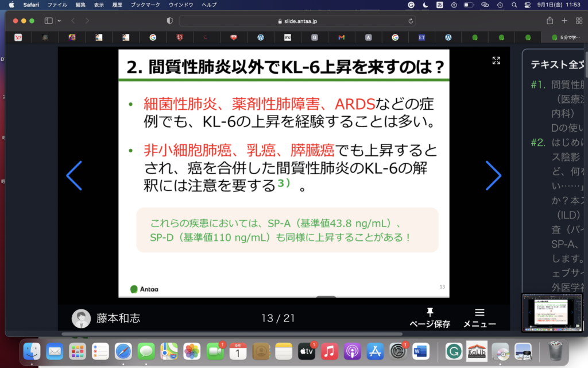The width and height of the screenshot is (588, 368).
Task: Show Safari tab overview grid
Action: 578,21
